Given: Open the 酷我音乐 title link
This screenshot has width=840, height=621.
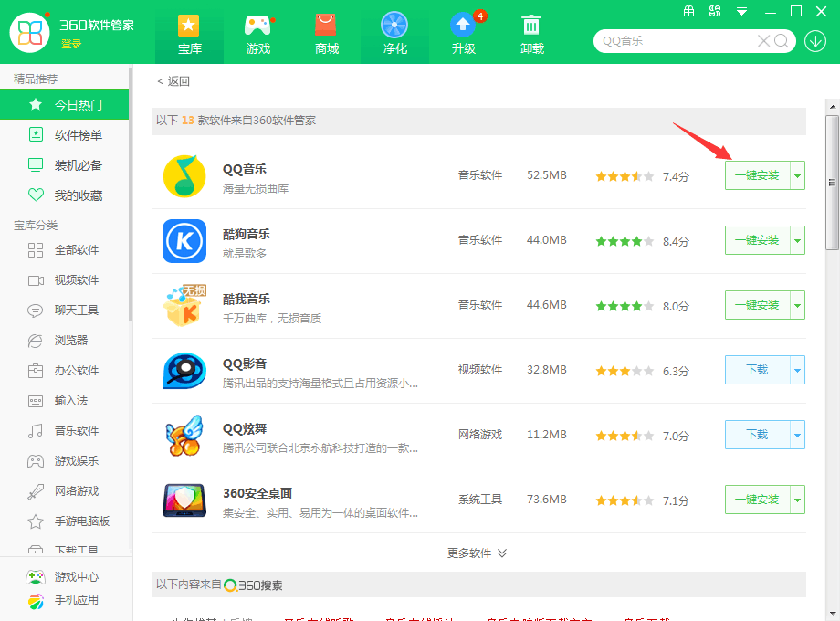Looking at the screenshot, I should click(x=247, y=299).
